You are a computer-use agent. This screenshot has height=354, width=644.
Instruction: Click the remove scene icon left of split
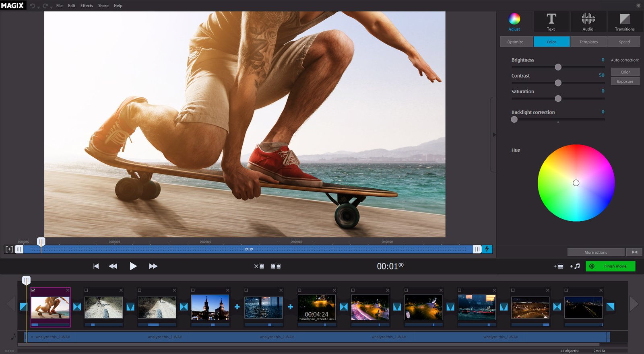pos(259,266)
